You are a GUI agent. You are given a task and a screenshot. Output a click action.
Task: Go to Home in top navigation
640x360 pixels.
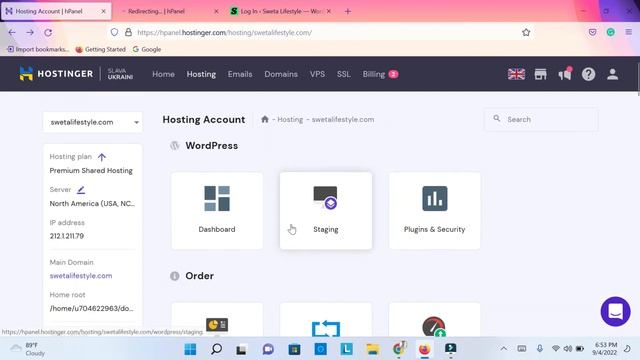(163, 74)
